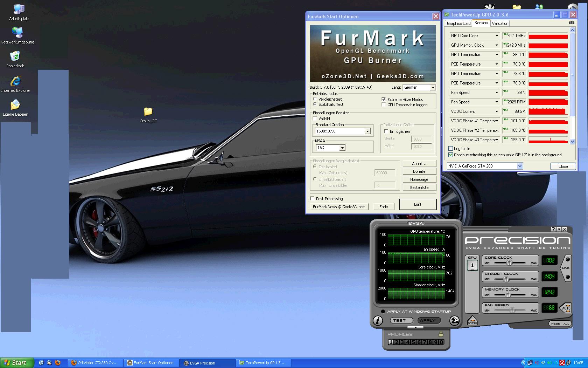Click the EVGA Precision minimize arrow icon
Screen dimensions: 588x368
coord(559,229)
